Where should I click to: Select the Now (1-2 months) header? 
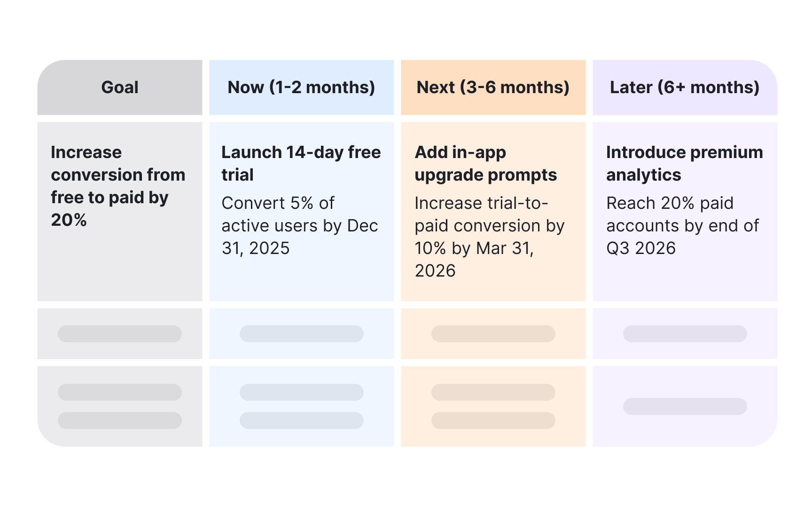click(301, 87)
